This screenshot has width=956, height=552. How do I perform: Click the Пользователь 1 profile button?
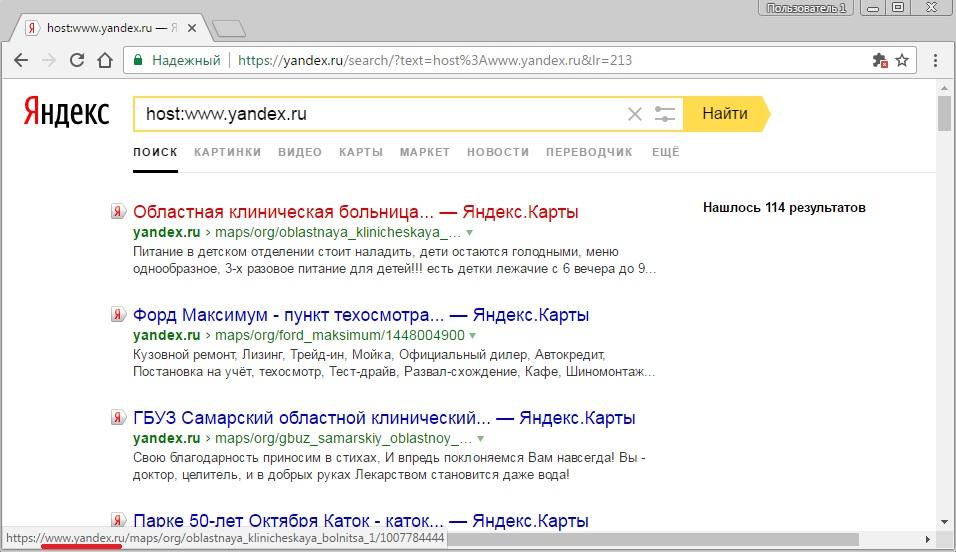[x=806, y=8]
